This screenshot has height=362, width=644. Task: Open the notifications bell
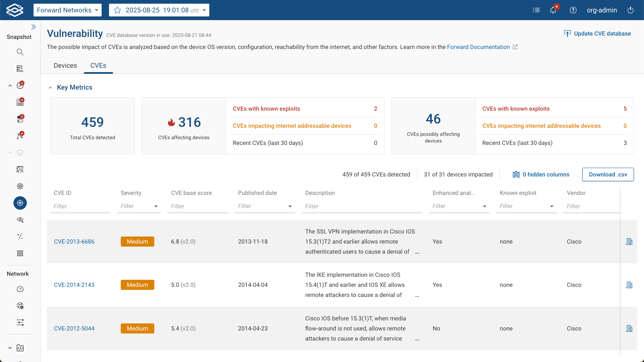[x=553, y=10]
